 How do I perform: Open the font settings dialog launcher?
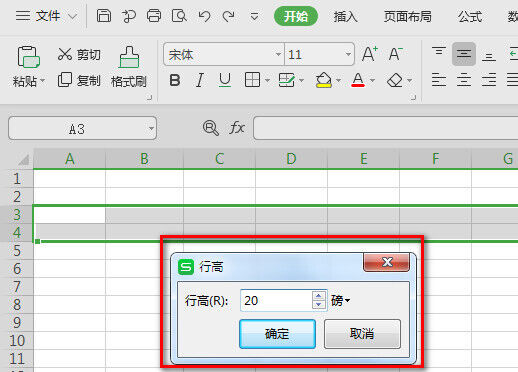(413, 97)
